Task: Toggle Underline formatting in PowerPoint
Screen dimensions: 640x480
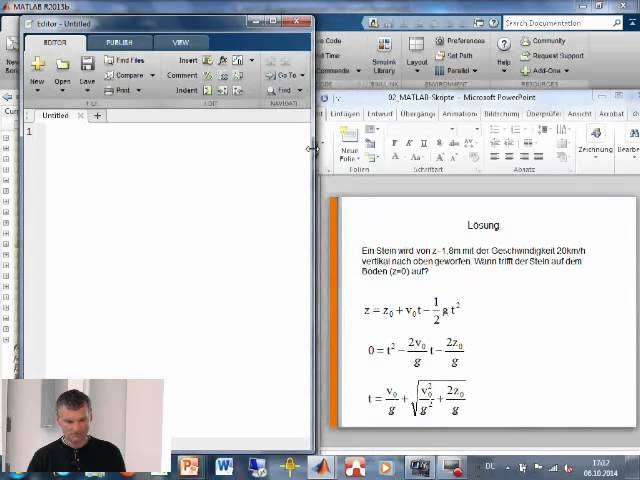Action: [x=424, y=143]
